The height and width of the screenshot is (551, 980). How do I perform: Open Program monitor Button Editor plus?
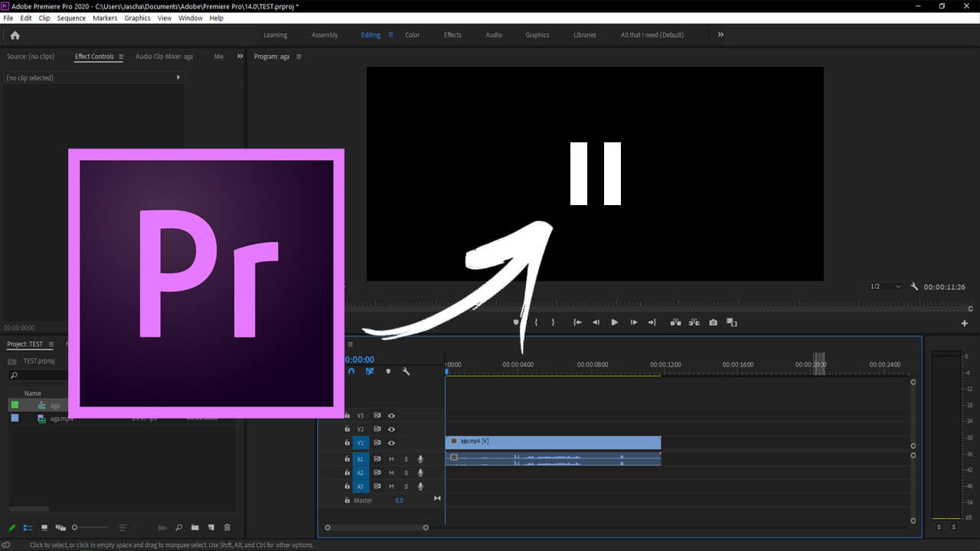[964, 324]
